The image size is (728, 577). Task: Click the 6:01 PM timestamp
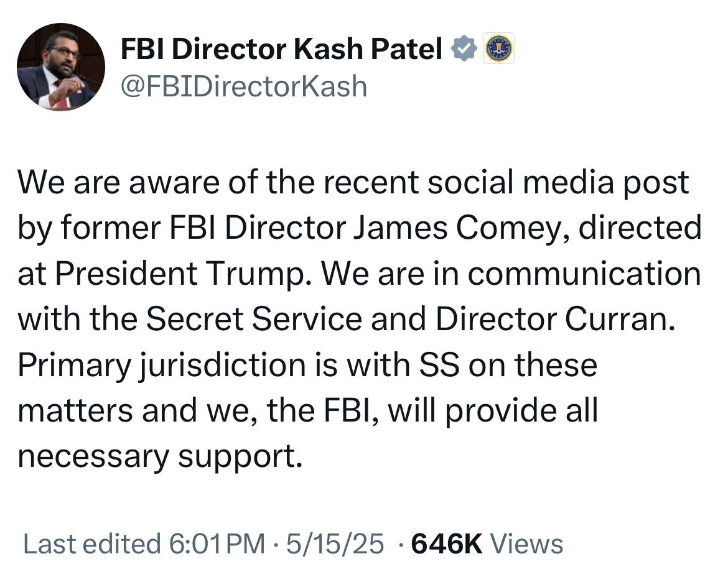point(217,543)
